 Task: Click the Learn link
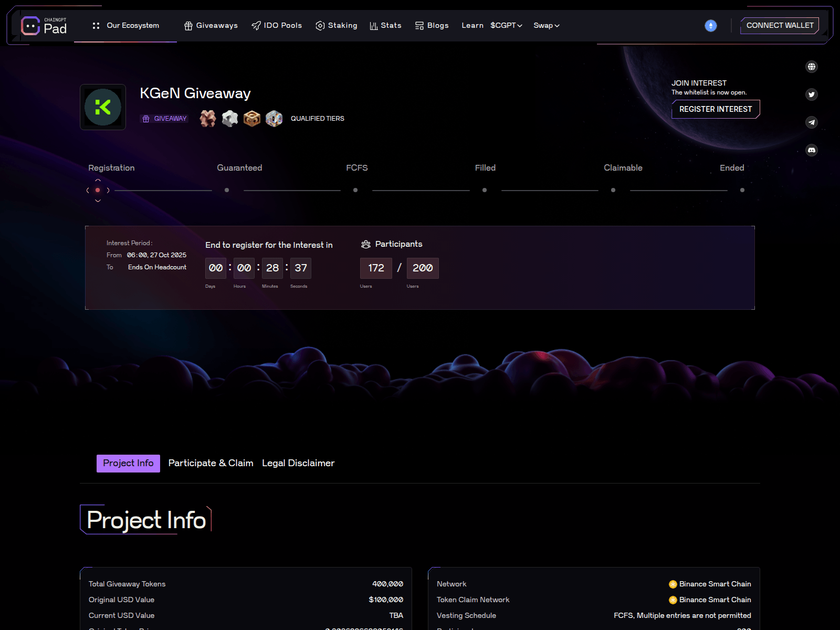click(472, 25)
